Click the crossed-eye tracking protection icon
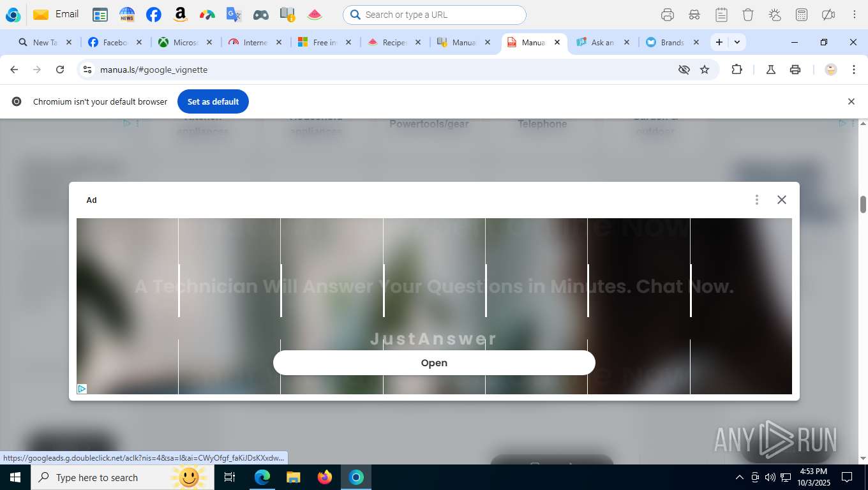 click(684, 70)
